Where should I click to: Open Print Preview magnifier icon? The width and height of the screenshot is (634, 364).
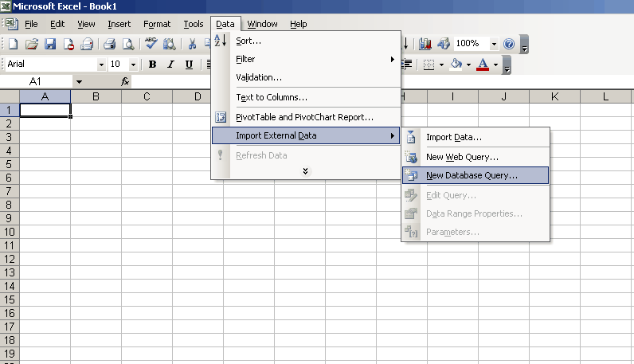pyautogui.click(x=128, y=44)
